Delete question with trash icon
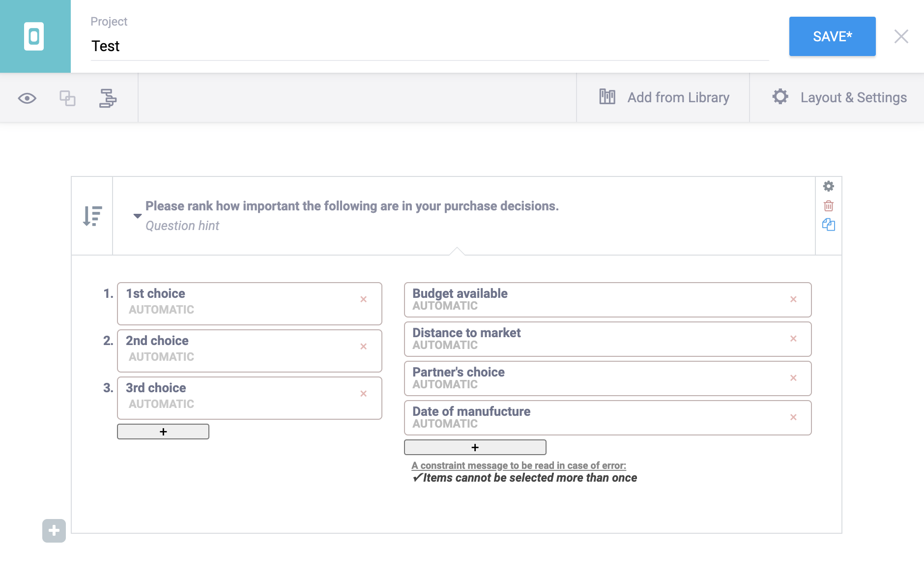Viewport: 924px width, 578px height. tap(829, 206)
